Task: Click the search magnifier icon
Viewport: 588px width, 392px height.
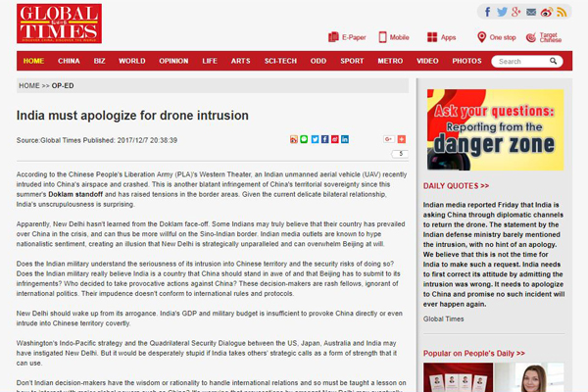Action: tap(553, 61)
